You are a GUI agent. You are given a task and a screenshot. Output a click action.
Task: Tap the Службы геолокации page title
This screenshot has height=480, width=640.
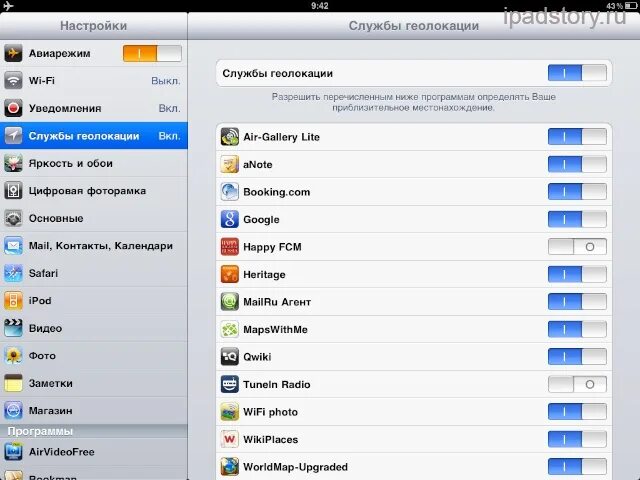coord(413,26)
